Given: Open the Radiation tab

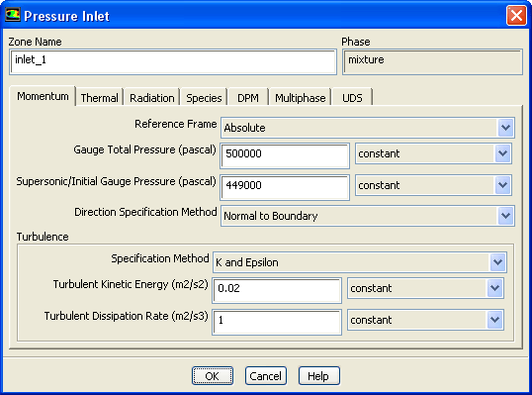Looking at the screenshot, I should click(152, 98).
